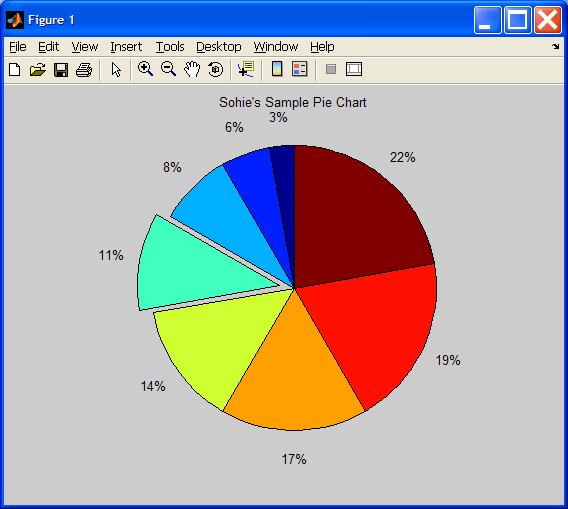Viewport: 568px width, 509px height.
Task: Insert a colorbar using toolbar icon
Action: (x=277, y=69)
